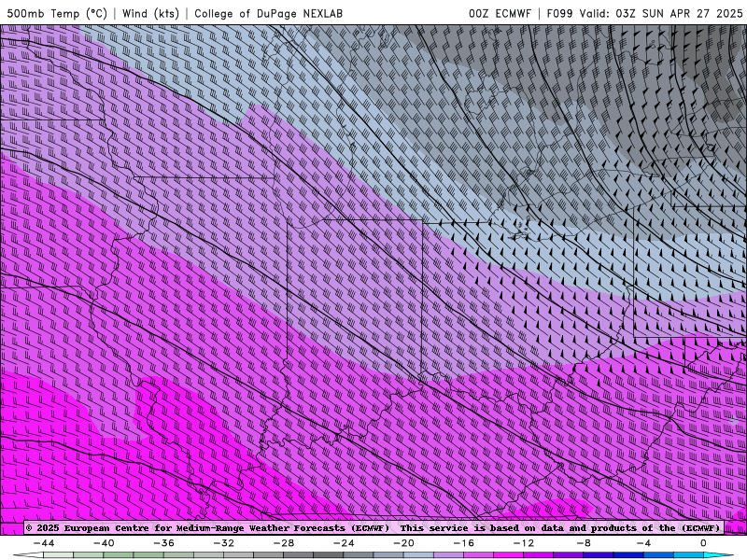The height and width of the screenshot is (560, 747).
Task: Click the light blue swatch right of -20 tick
Action: [418, 555]
